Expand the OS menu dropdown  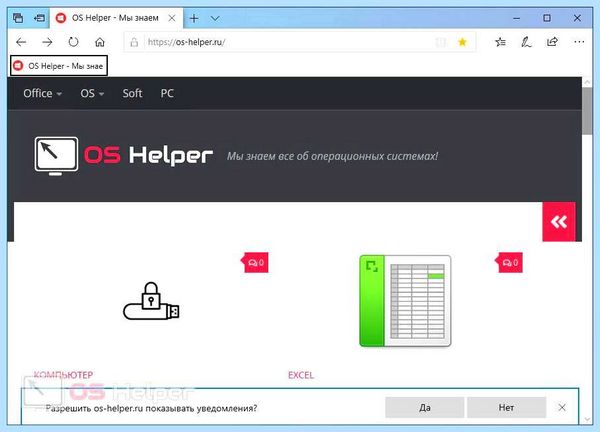[x=92, y=93]
